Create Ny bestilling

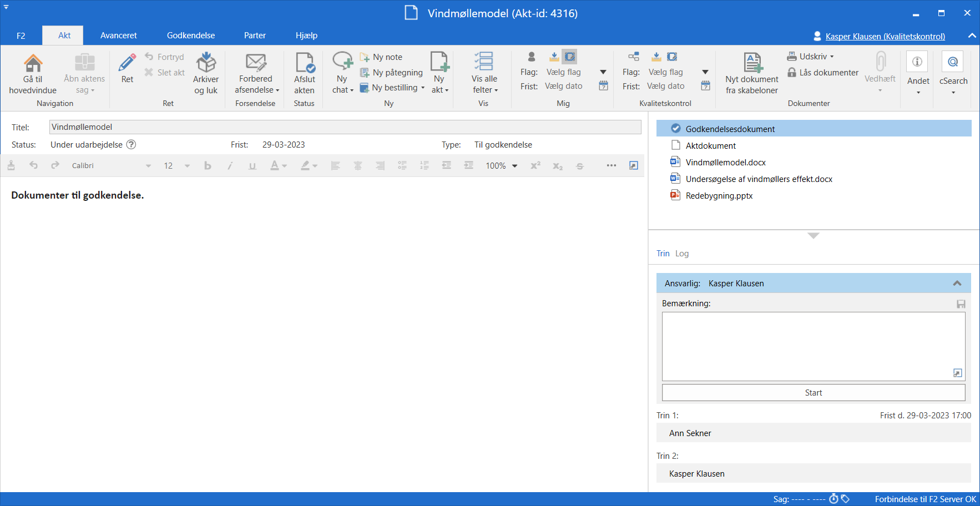pos(392,88)
